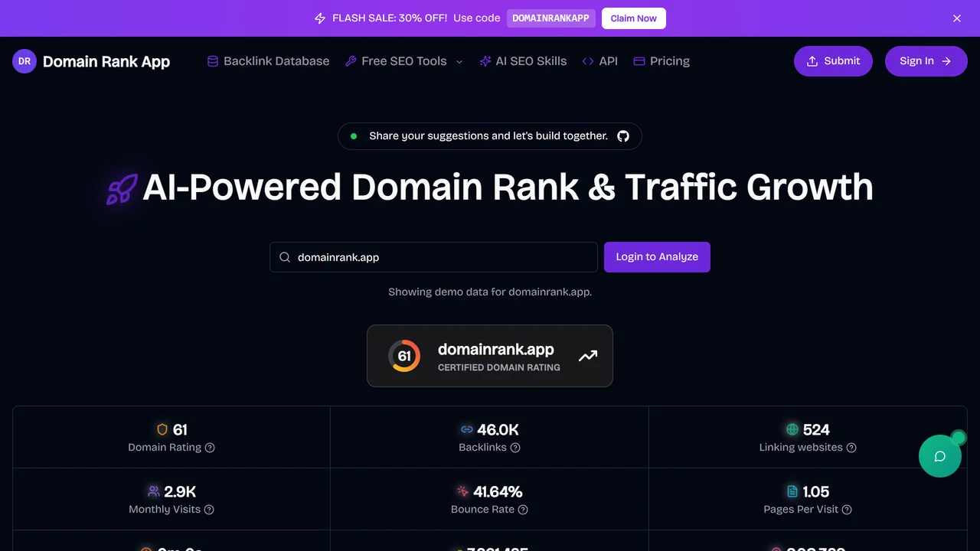Click the DR logo circle
This screenshot has height=551, width=980.
tap(24, 61)
